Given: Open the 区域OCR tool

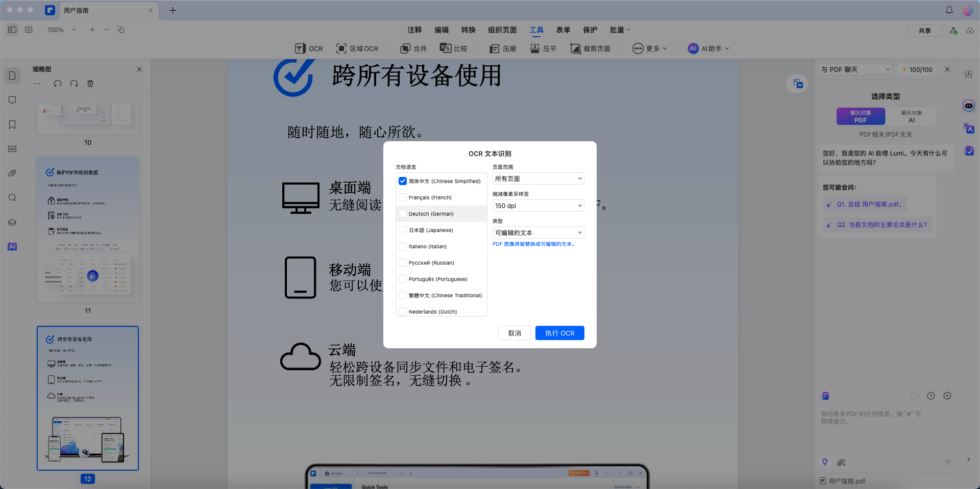Looking at the screenshot, I should (x=357, y=48).
